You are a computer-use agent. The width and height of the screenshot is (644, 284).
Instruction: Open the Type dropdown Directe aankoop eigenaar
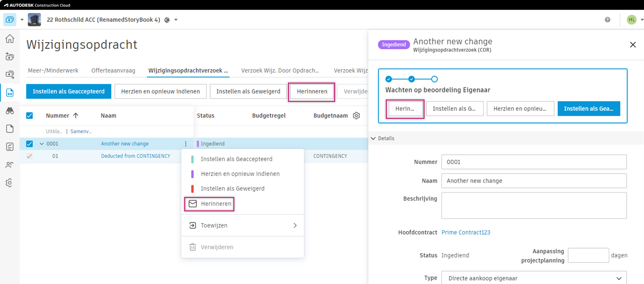click(x=534, y=278)
